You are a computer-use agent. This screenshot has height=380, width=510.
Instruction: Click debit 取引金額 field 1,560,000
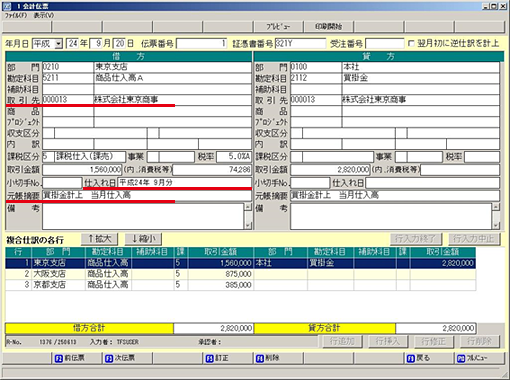(82, 170)
